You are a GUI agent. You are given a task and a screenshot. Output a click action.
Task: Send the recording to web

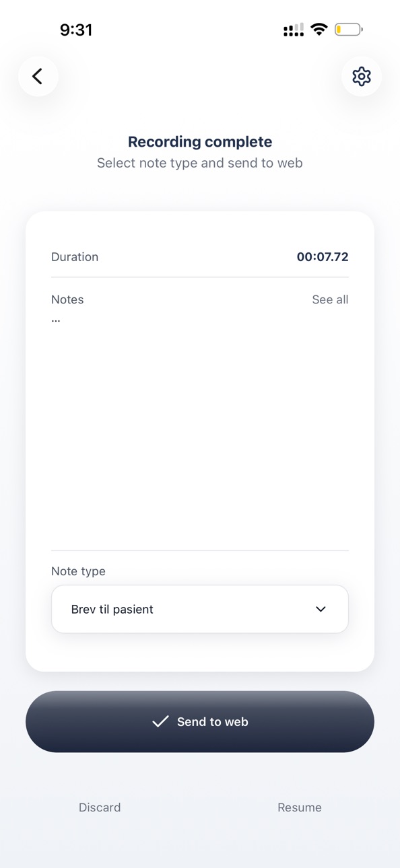200,721
